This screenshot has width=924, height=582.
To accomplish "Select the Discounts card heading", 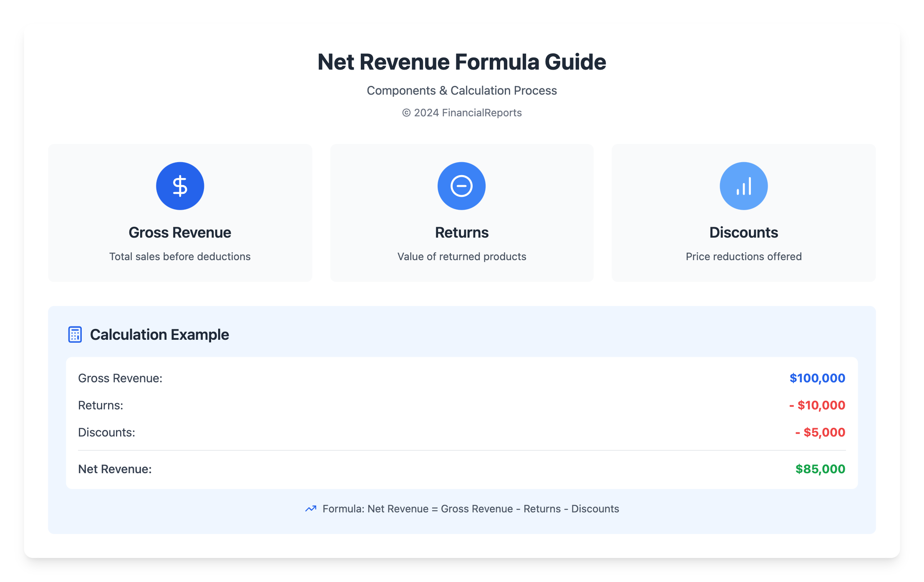I will (743, 233).
